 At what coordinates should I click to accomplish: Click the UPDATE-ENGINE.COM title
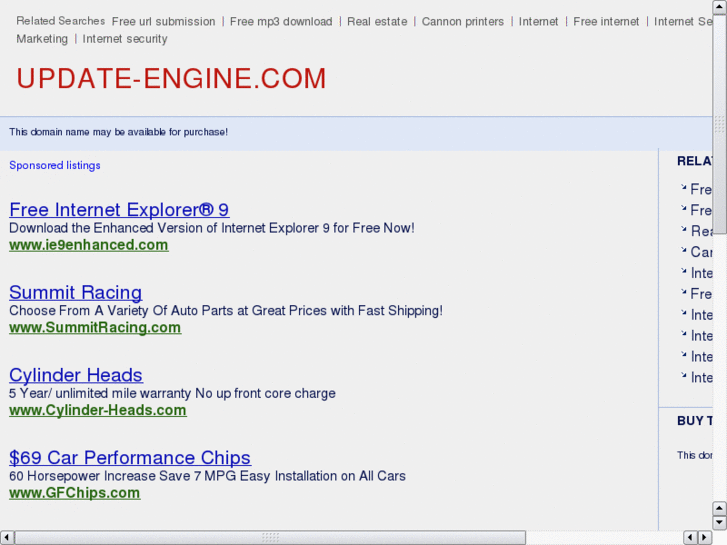tap(172, 78)
